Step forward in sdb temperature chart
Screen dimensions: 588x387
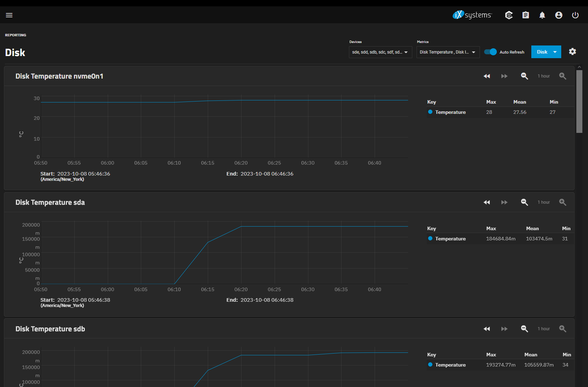point(504,329)
